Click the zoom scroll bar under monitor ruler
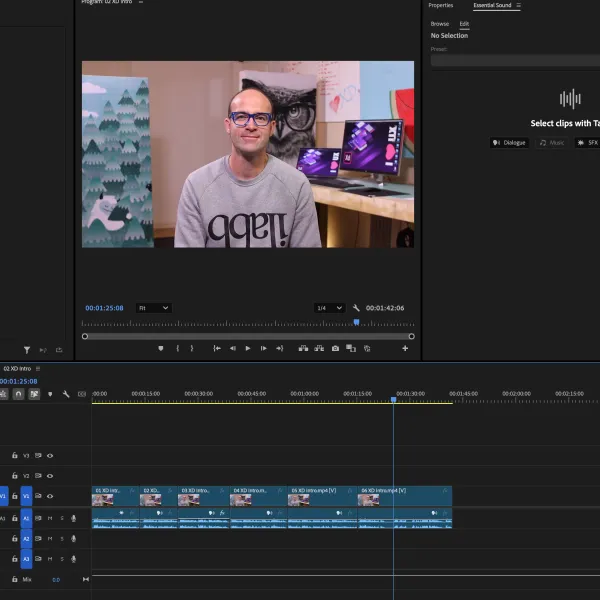This screenshot has width=600, height=600. [x=248, y=336]
